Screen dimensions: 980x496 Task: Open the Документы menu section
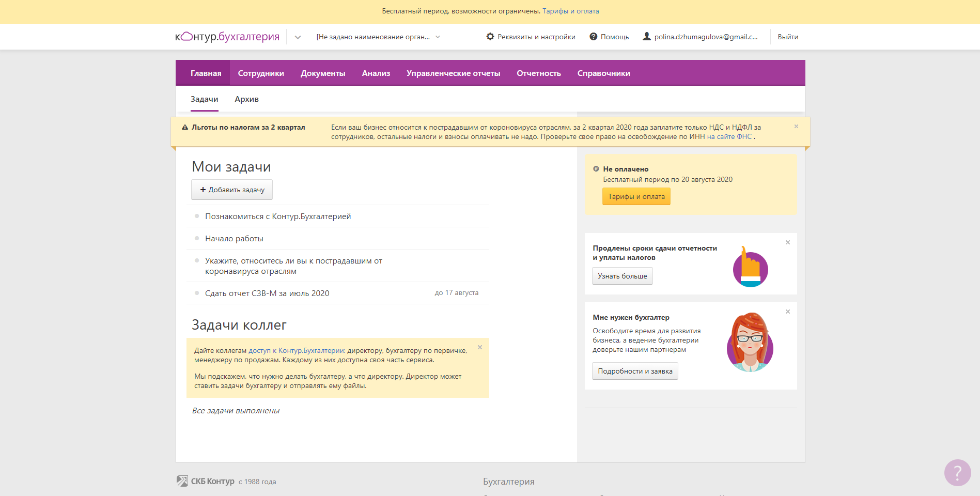323,73
